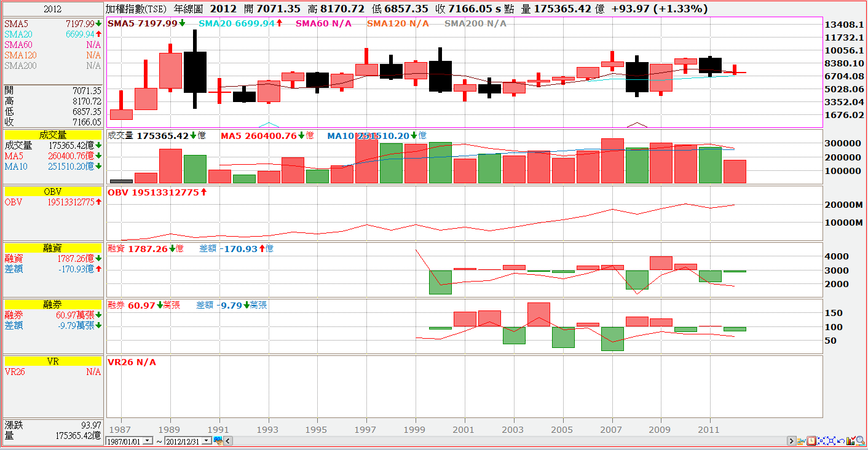Click the chart legend SMA120 N/A label

[x=397, y=23]
